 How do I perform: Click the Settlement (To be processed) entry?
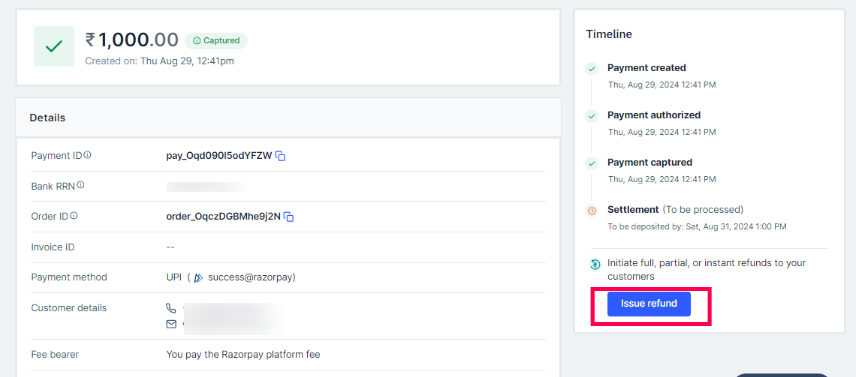click(675, 210)
